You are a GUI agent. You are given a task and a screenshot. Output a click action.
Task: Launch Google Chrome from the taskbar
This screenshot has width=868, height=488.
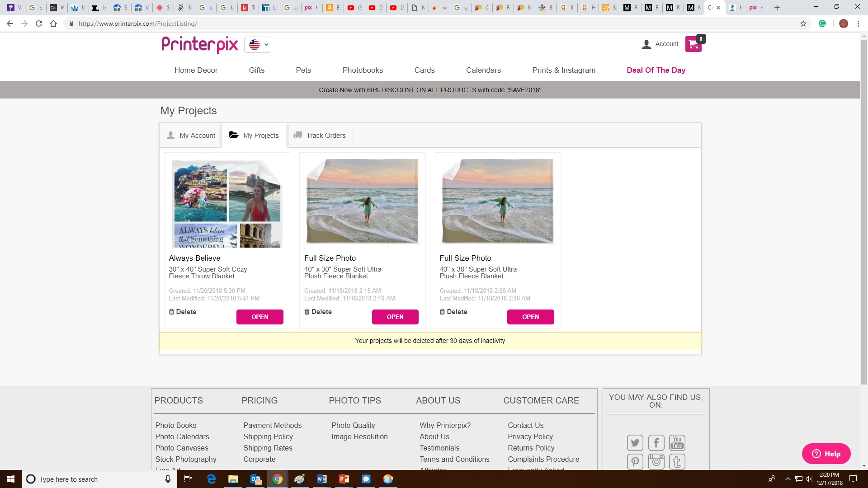(277, 479)
